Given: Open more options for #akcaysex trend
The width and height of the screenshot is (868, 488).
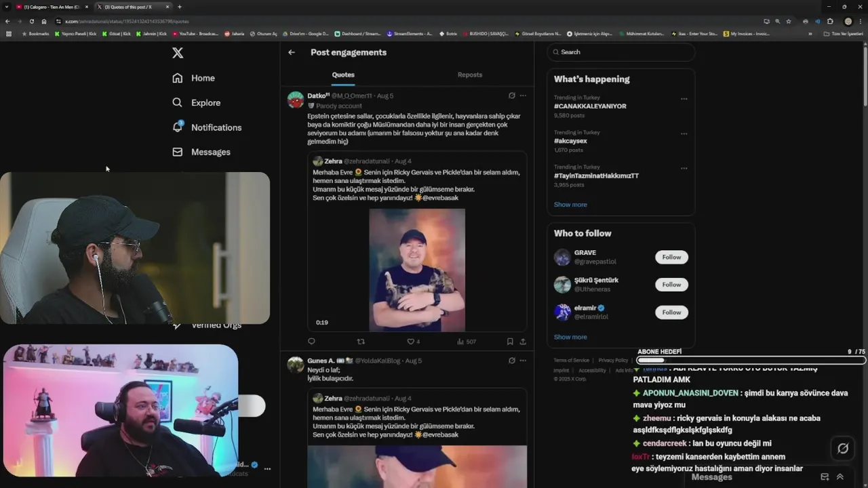Looking at the screenshot, I should [x=684, y=134].
